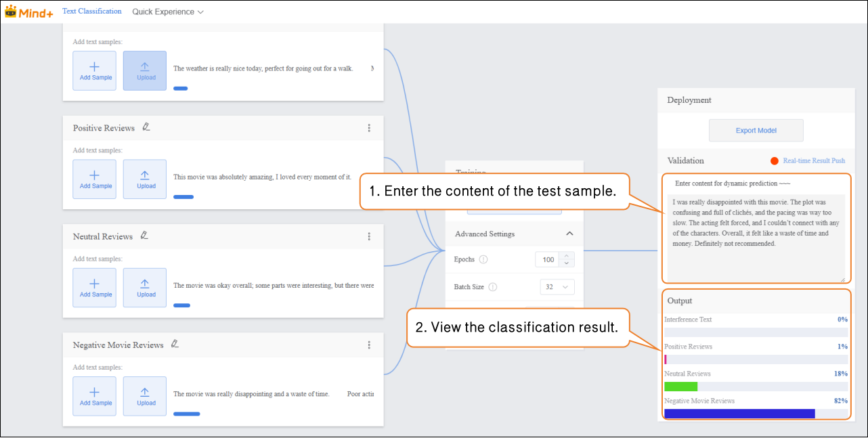The height and width of the screenshot is (438, 868).
Task: Click pencil icon beside Neutral Reviews
Action: coord(144,236)
